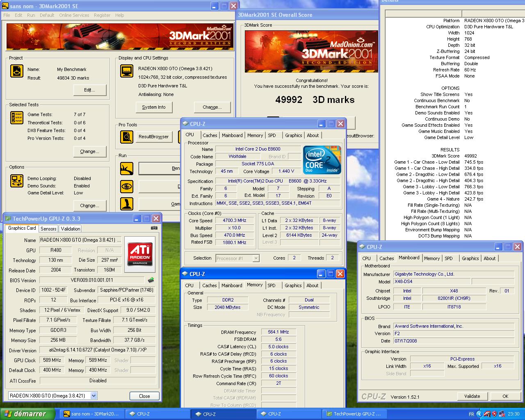Screen dimensions: 525x420
Task: Click the Core Speed value 4700.3 MHz
Action: [235, 220]
